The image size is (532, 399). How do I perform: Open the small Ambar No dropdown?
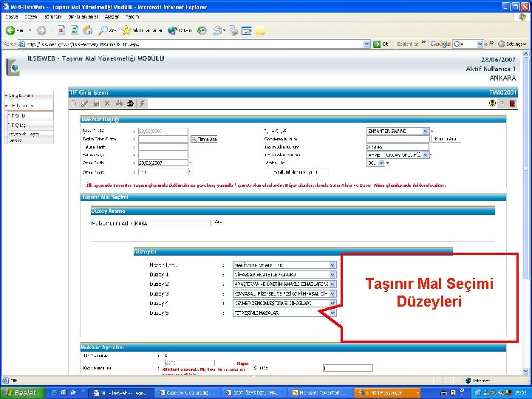pos(381,163)
